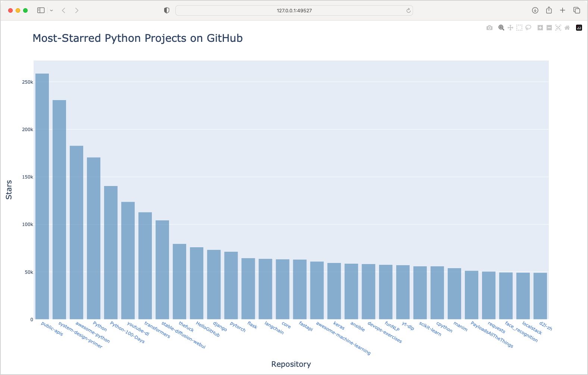This screenshot has height=375, width=588.
Task: Open the HelloGitHub repository link
Action: 208,329
